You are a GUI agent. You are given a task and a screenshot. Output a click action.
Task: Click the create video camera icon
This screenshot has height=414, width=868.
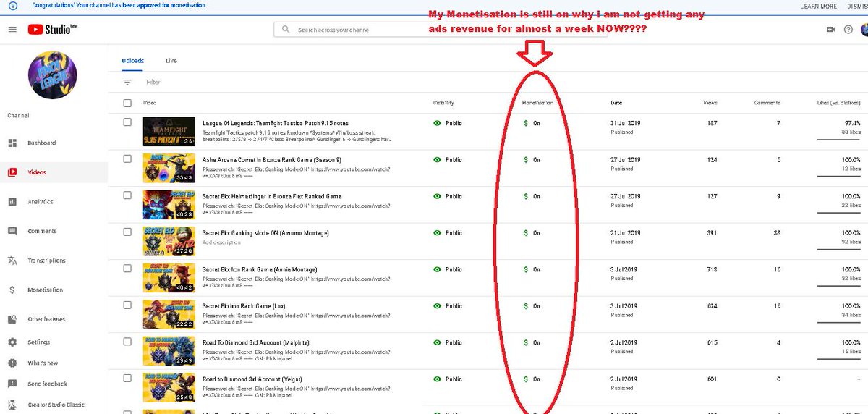[x=830, y=30]
